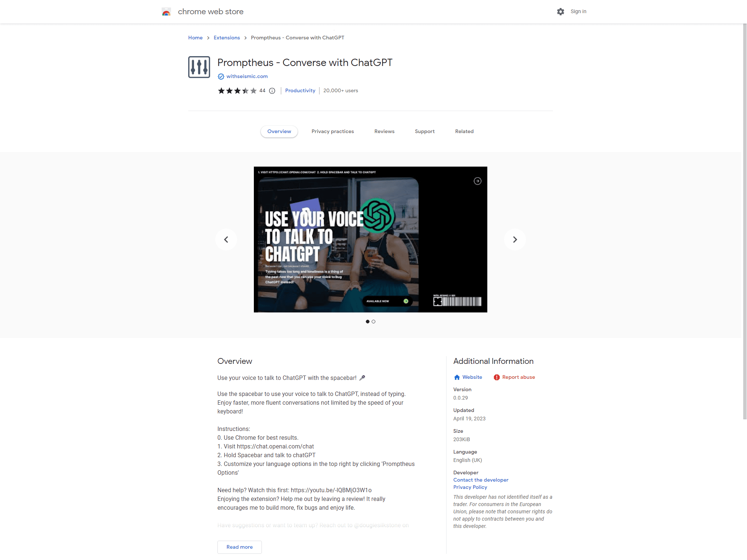Click the line '2. Hold Spacebar and talk to chatGPT'
This screenshot has width=747, height=560.
point(267,455)
